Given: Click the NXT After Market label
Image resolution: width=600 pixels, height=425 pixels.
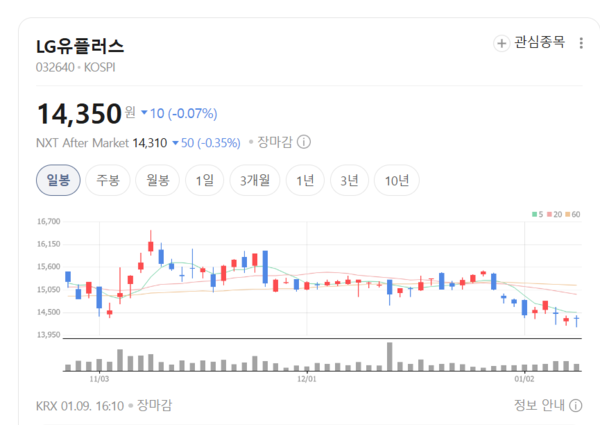Looking at the screenshot, I should point(82,143).
